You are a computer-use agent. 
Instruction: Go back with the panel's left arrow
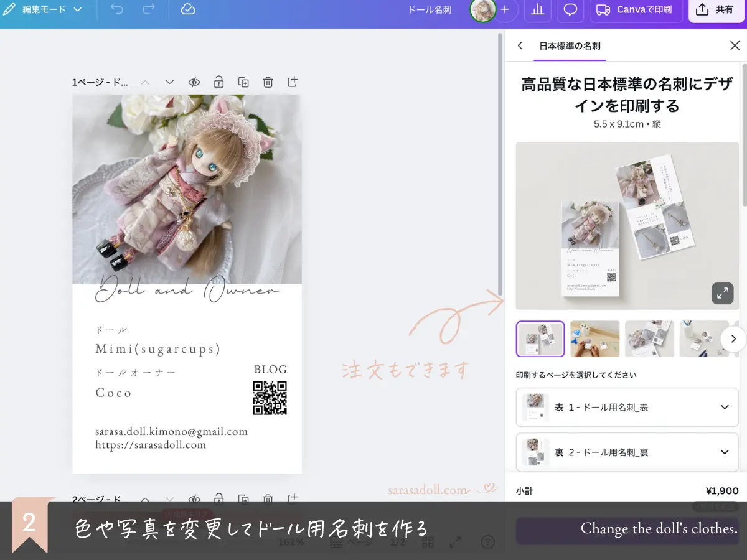520,45
